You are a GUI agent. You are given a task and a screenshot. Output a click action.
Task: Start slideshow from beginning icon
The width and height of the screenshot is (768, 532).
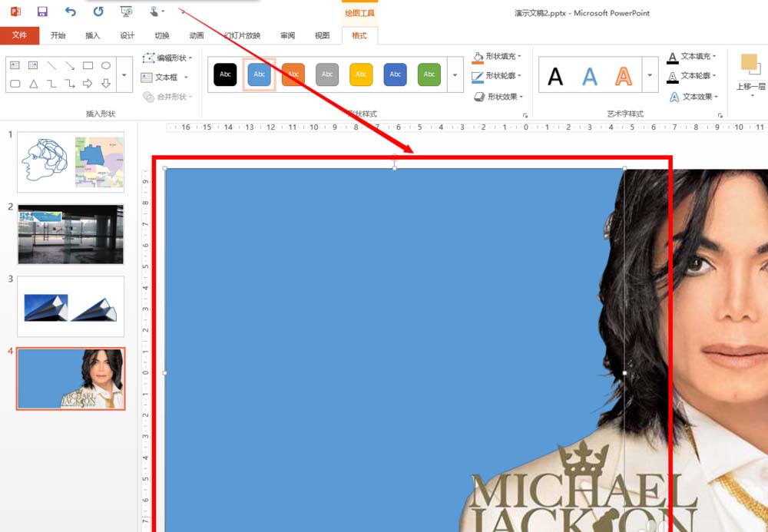click(127, 12)
